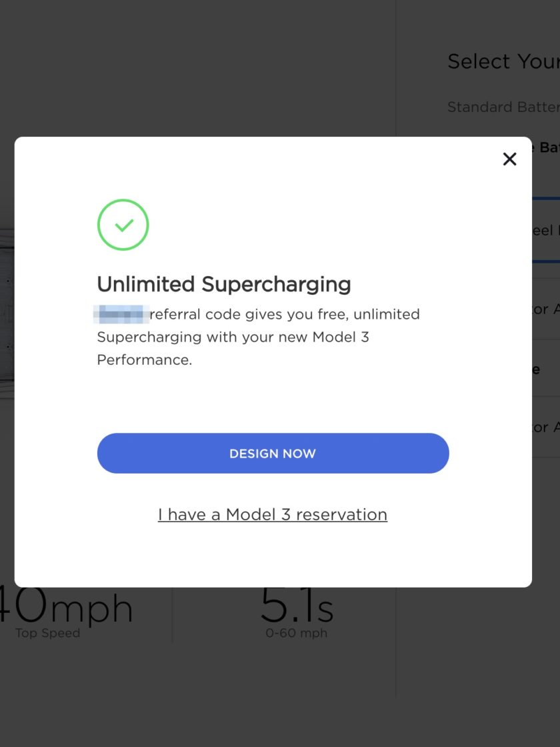Click the Performance word in the dialog text
This screenshot has width=560, height=747.
click(x=144, y=359)
